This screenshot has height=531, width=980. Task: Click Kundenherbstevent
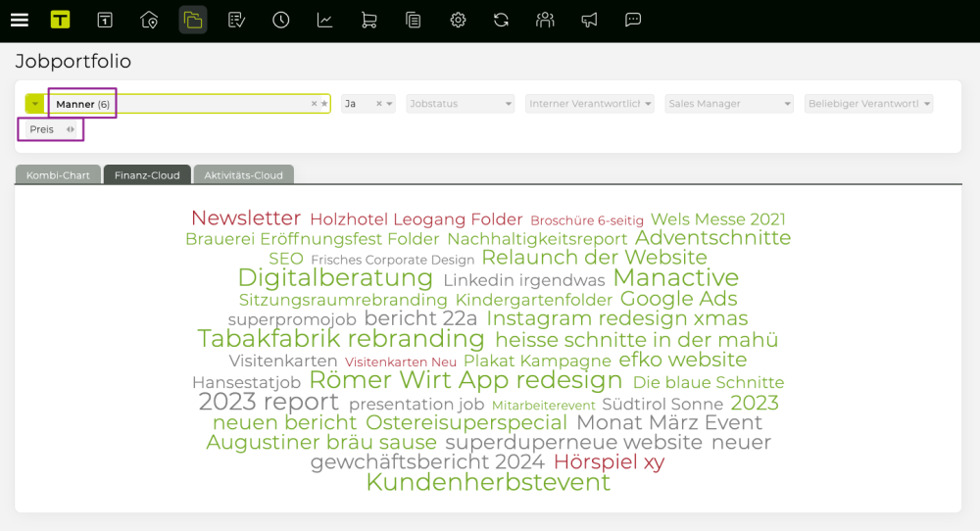point(488,482)
